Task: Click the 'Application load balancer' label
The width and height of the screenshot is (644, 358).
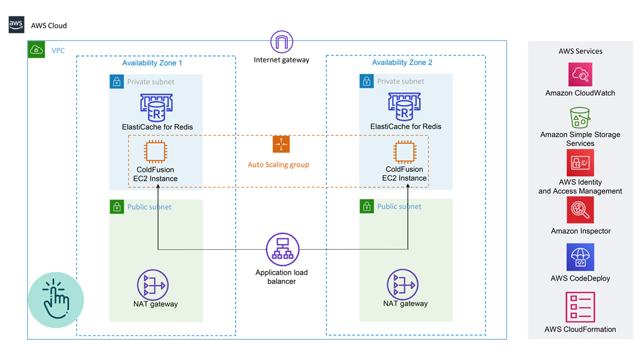Action: pyautogui.click(x=281, y=277)
